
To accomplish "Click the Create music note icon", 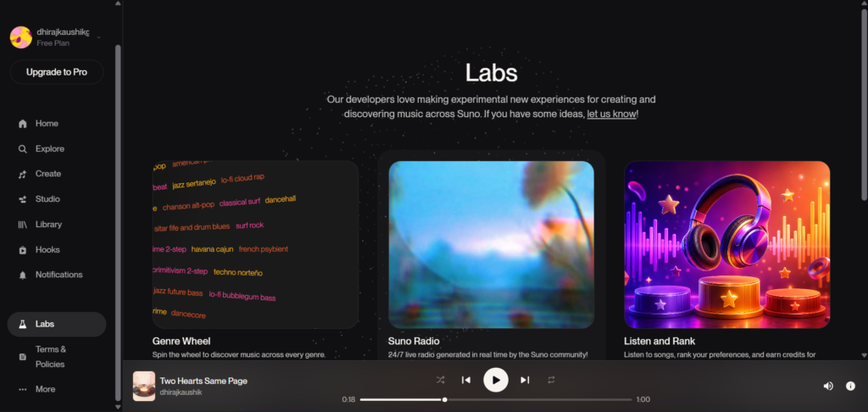I will (23, 174).
